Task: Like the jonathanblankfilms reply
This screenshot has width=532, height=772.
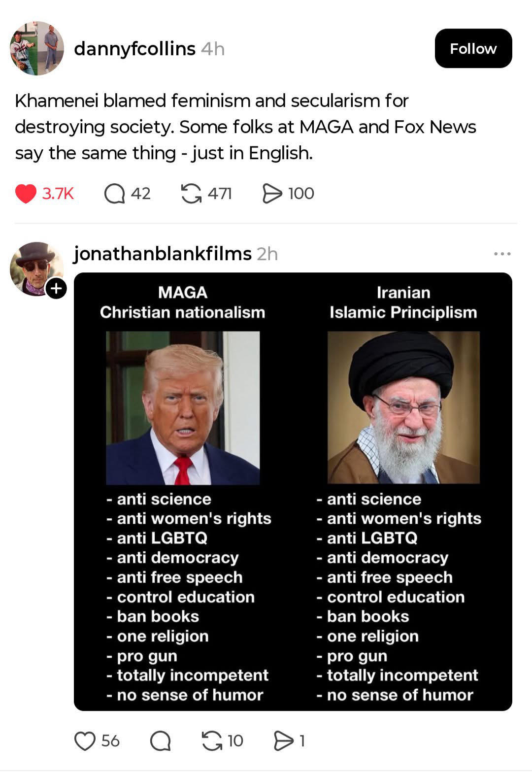Action: coord(84,740)
